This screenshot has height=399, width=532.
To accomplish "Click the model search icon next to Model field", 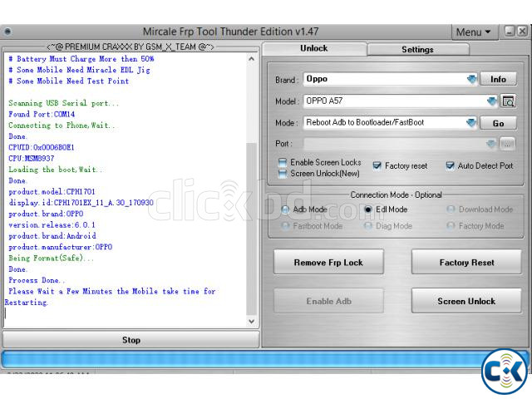I will (x=508, y=101).
